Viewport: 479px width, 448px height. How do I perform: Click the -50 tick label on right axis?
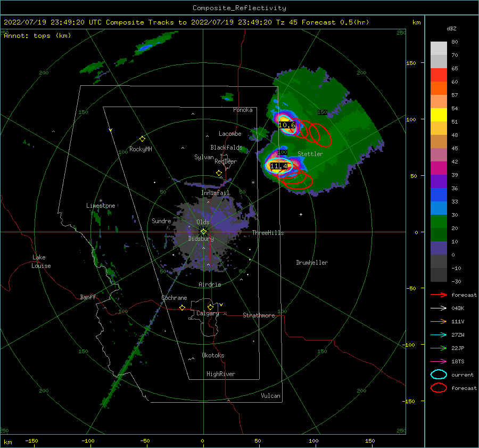(x=412, y=288)
